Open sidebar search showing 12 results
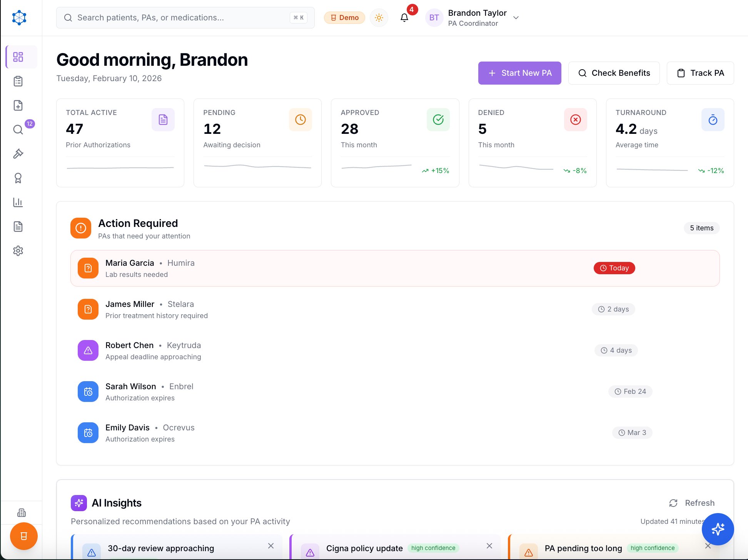The image size is (748, 560). [18, 130]
